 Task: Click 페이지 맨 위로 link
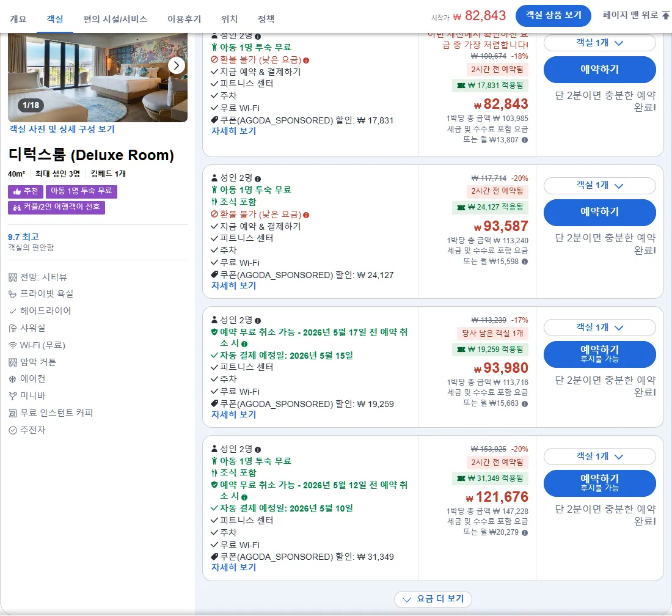click(x=636, y=15)
